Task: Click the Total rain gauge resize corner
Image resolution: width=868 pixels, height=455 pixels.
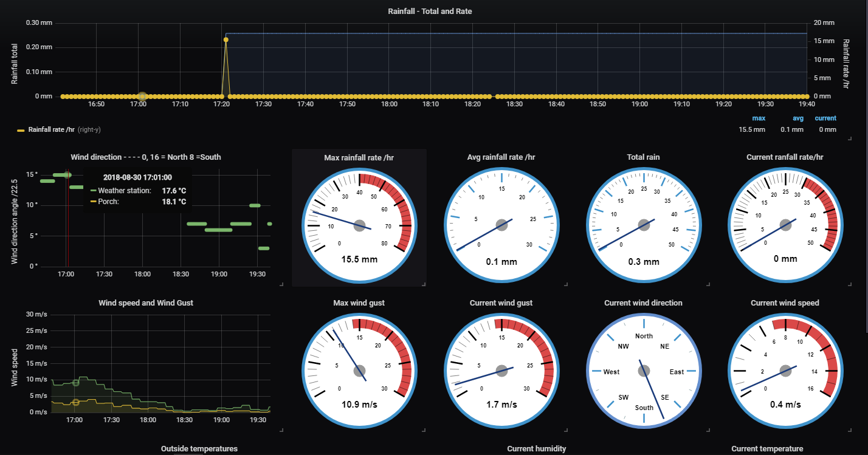Action: [x=707, y=284]
